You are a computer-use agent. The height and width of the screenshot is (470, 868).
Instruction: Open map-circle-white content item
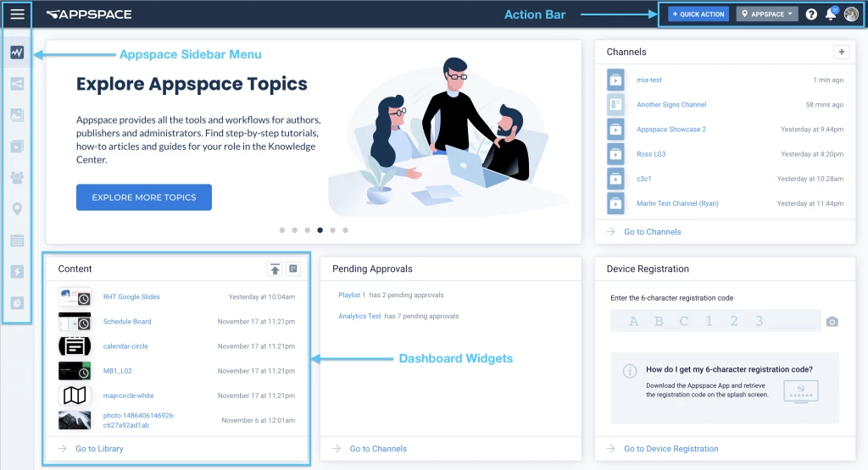click(129, 396)
